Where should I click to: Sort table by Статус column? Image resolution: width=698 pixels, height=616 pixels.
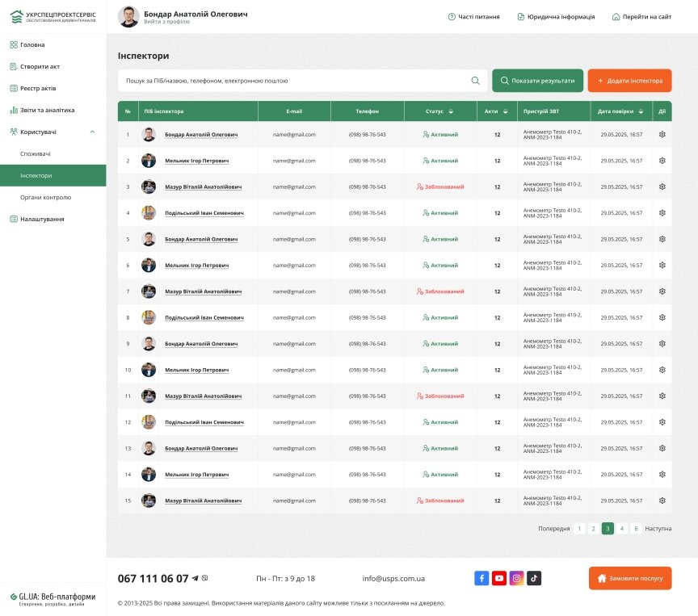click(x=451, y=111)
